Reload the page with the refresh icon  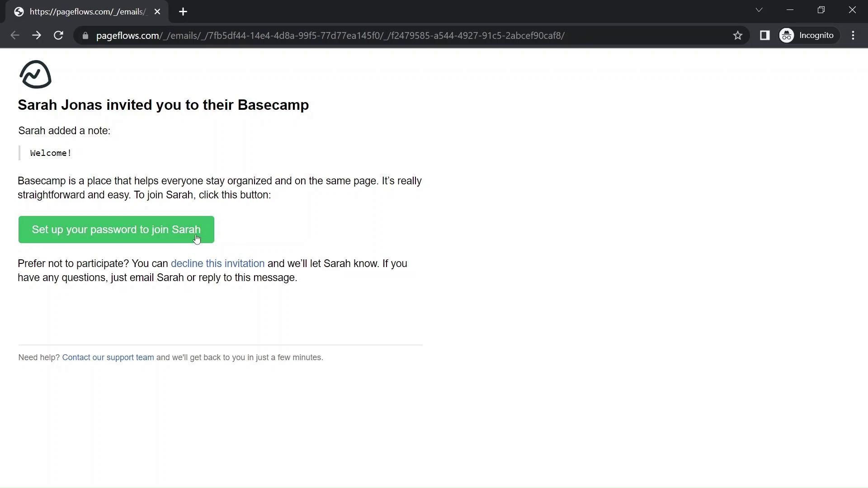(x=58, y=35)
